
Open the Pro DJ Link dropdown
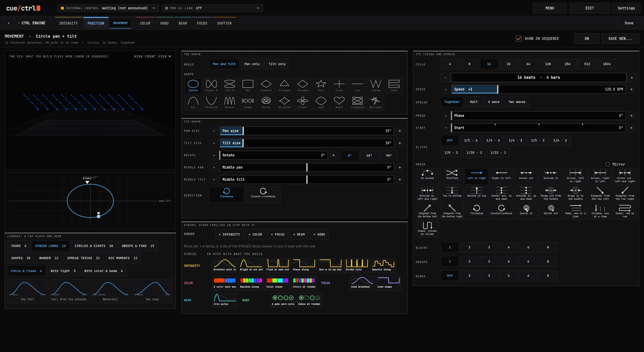pyautogui.click(x=212, y=8)
